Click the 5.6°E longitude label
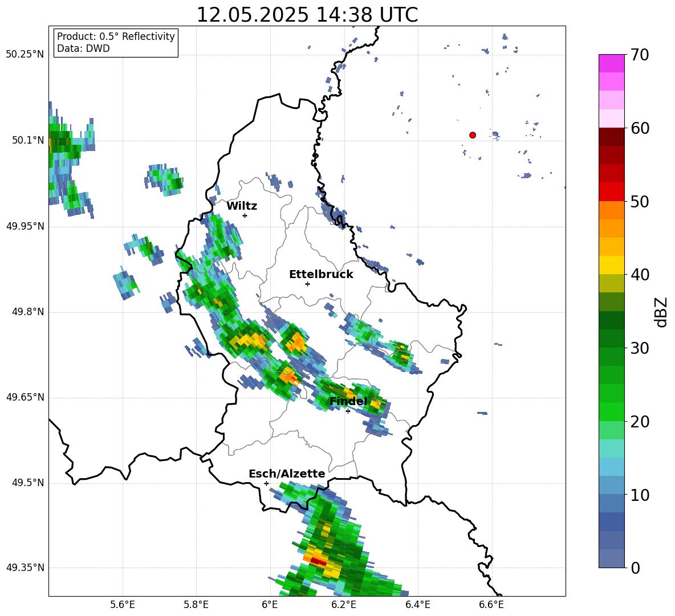 [123, 605]
